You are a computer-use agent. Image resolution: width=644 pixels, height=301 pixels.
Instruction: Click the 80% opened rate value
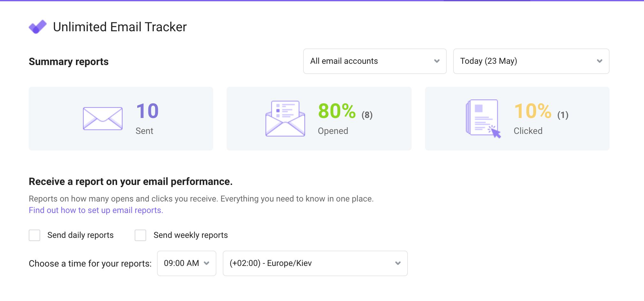tap(337, 111)
